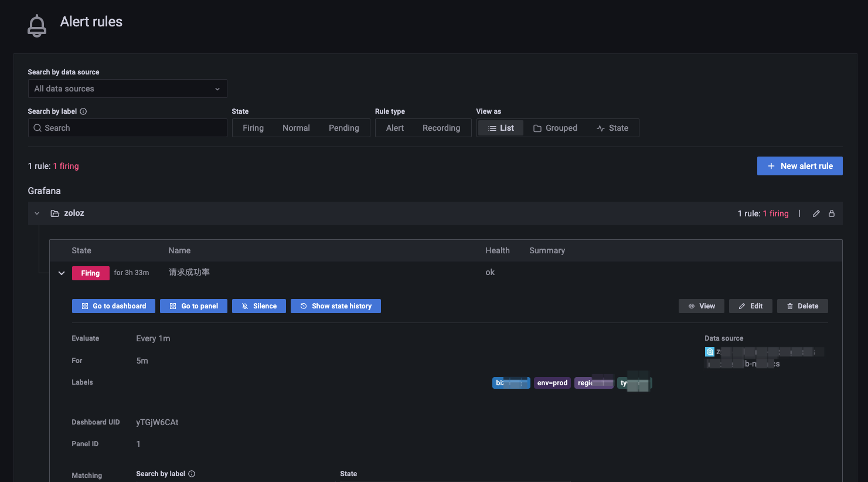This screenshot has width=868, height=482.
Task: Click the For value '5m'
Action: (x=142, y=361)
